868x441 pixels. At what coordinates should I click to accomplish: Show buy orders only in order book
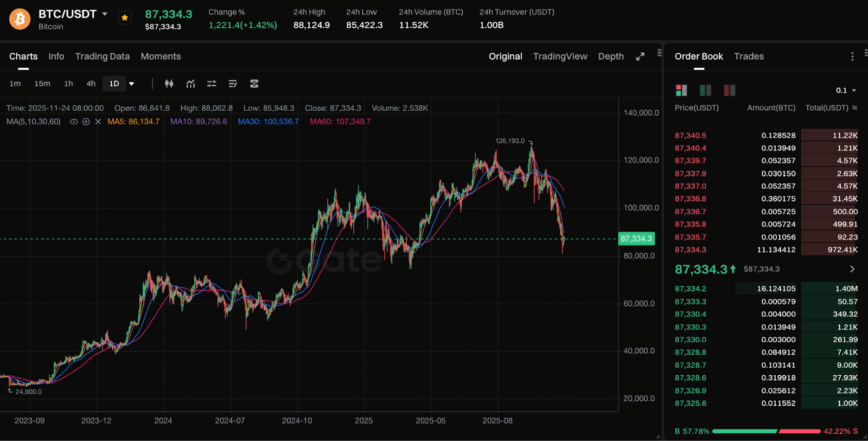[x=705, y=90]
